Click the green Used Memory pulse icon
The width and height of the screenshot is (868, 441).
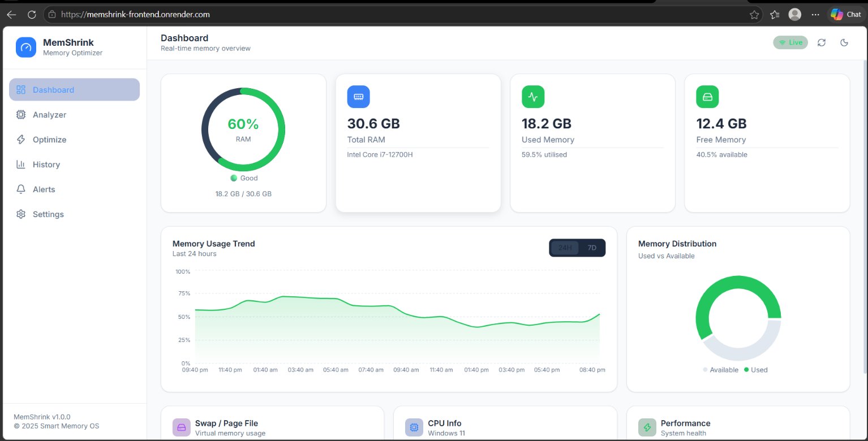coord(533,97)
